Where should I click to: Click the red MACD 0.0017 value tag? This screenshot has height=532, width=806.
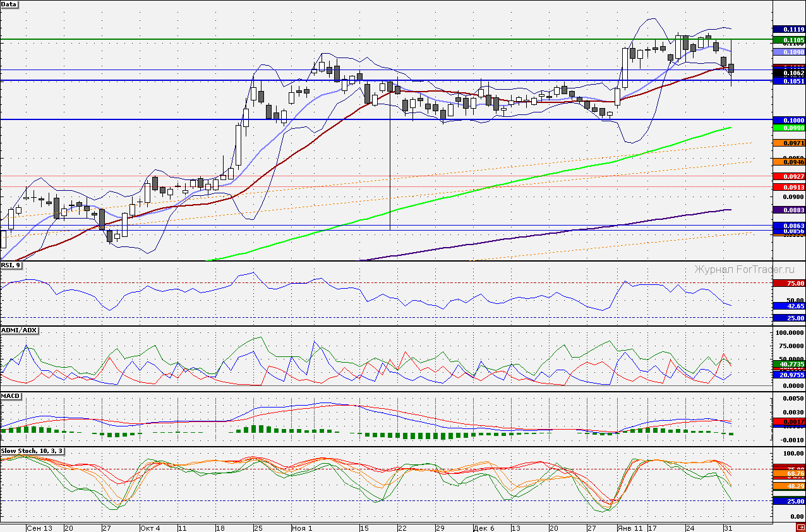pos(789,421)
